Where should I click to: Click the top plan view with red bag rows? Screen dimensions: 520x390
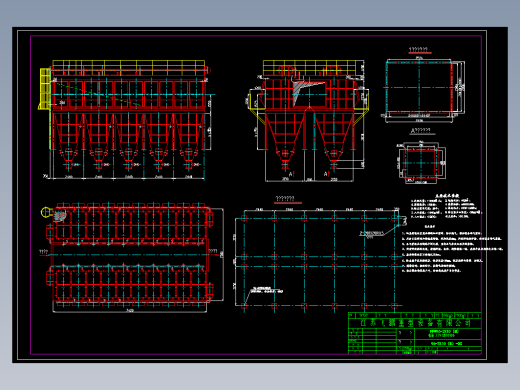pos(132,257)
